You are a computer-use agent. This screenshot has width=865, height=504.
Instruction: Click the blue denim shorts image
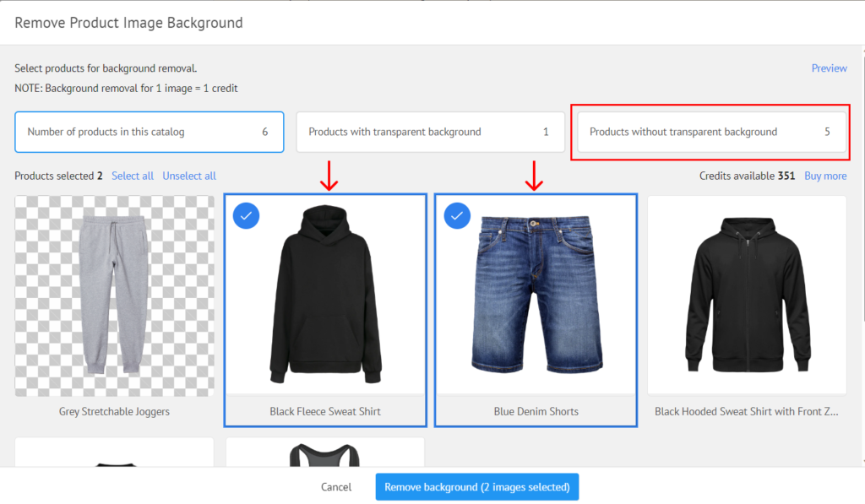536,295
